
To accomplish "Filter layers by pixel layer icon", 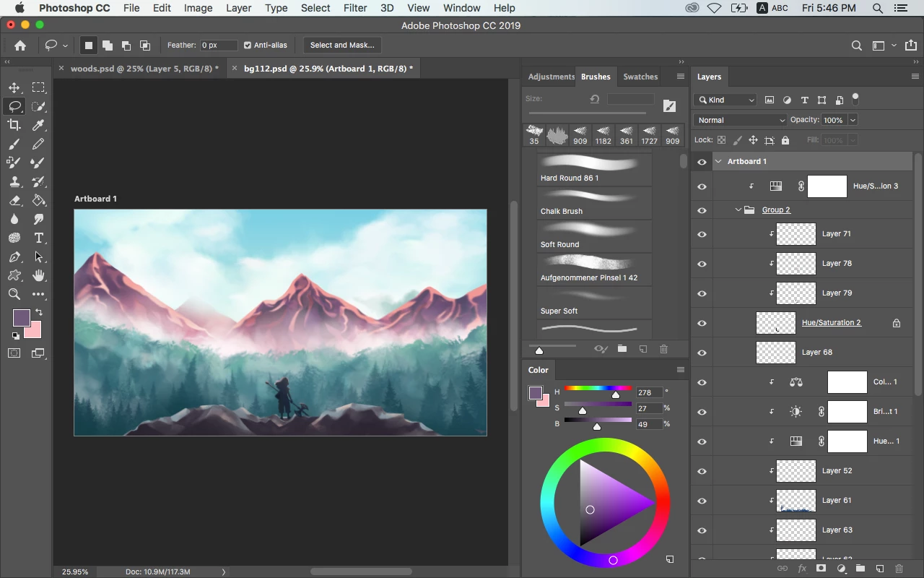I will pyautogui.click(x=770, y=100).
